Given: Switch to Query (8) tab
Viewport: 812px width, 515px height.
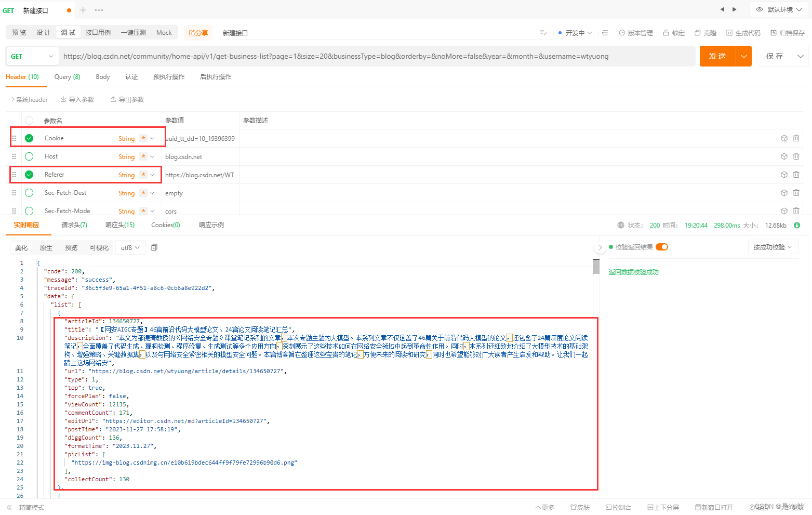Looking at the screenshot, I should [68, 77].
